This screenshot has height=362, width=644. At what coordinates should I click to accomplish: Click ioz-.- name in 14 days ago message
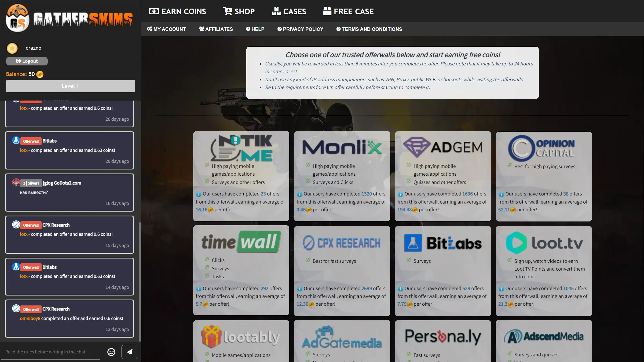click(25, 276)
